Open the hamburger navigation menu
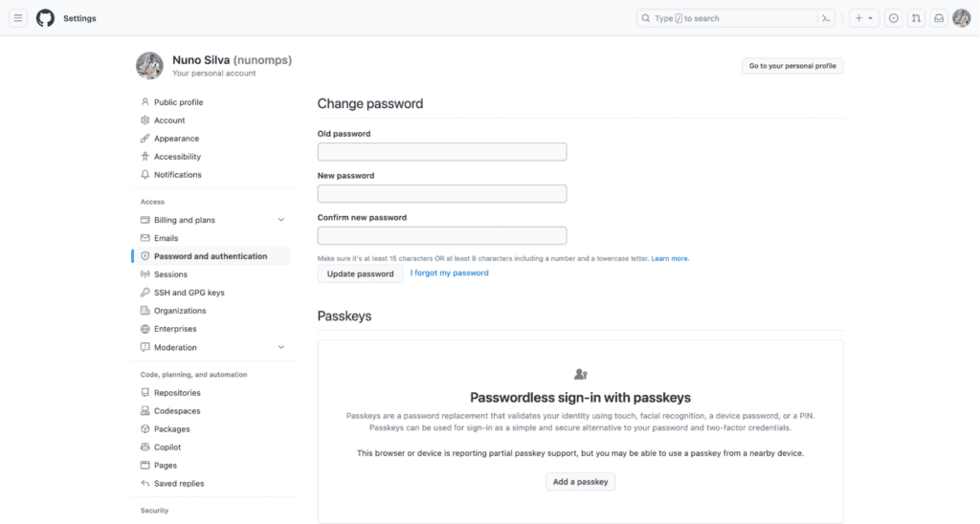980x524 pixels. tap(18, 18)
